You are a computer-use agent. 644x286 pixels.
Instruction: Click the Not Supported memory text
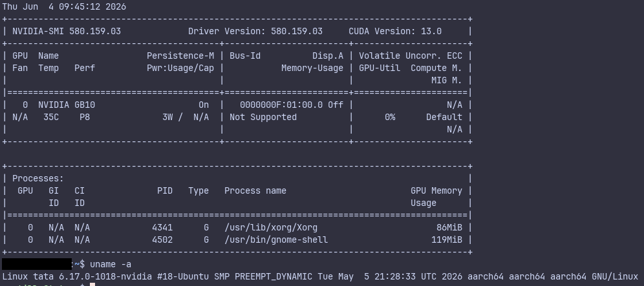[263, 117]
